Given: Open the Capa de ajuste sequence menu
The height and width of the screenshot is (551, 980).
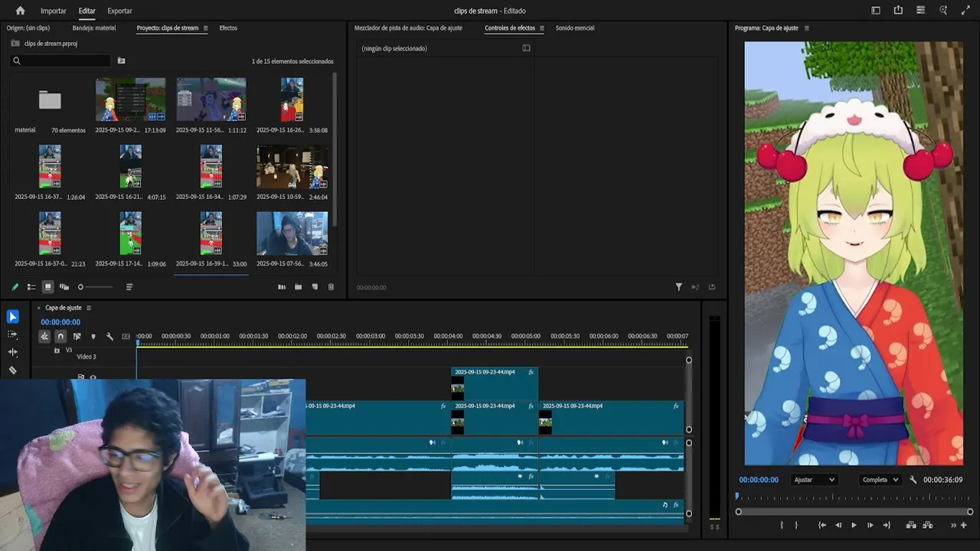Looking at the screenshot, I should (x=89, y=308).
